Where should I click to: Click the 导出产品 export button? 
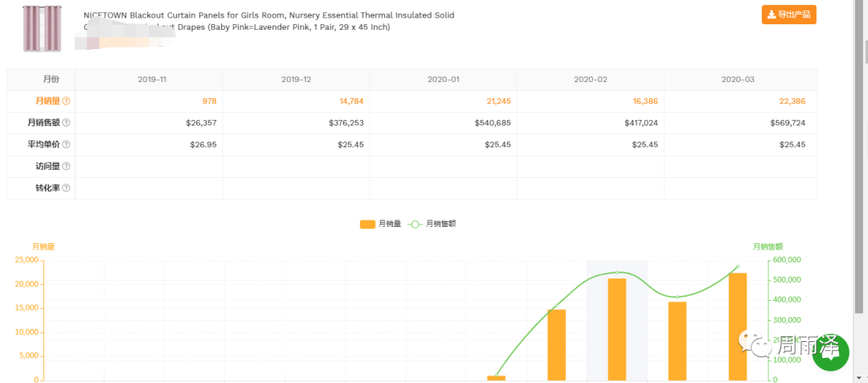coord(788,14)
